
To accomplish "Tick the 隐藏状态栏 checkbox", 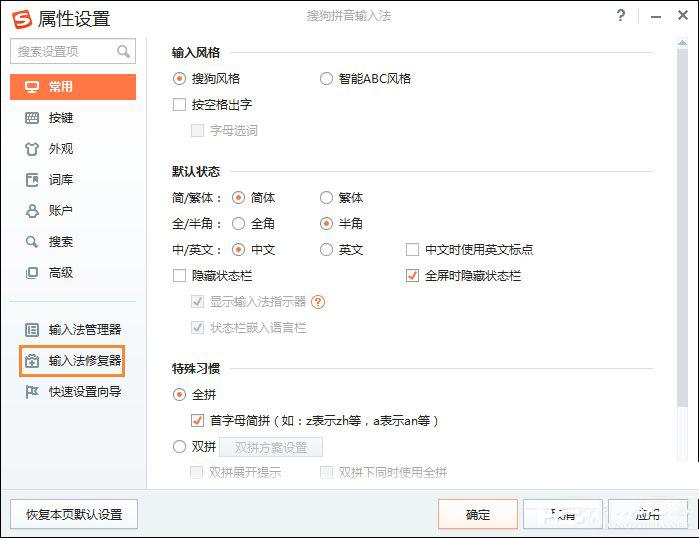I will point(179,275).
